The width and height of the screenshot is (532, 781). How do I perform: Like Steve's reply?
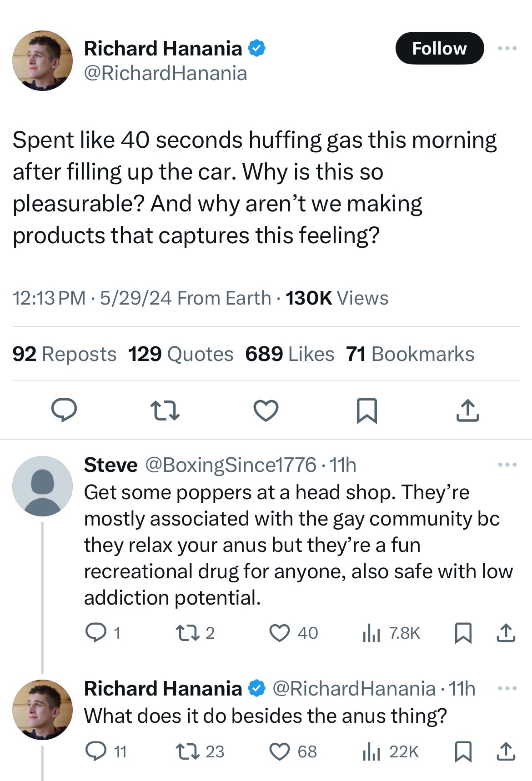(280, 632)
